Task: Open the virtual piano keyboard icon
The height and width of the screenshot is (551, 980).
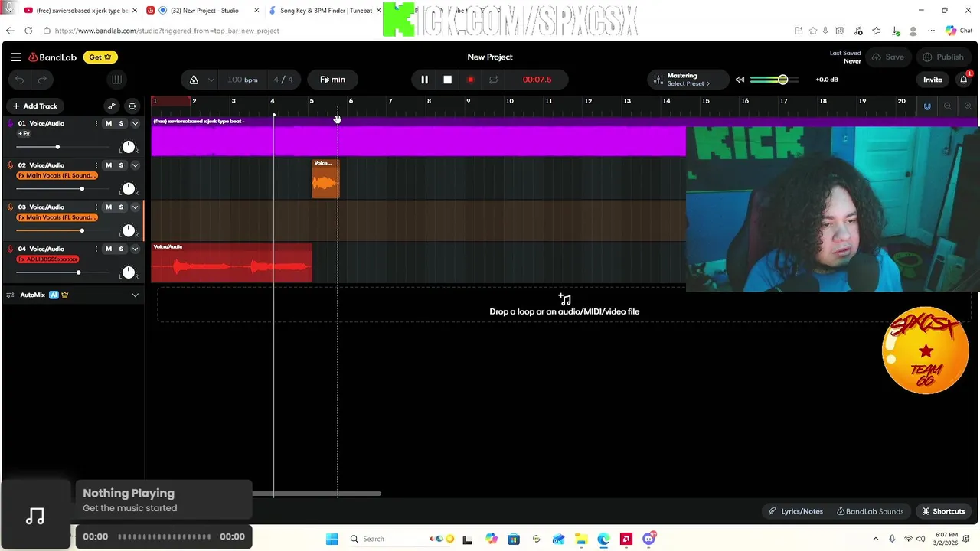Action: coord(116,80)
